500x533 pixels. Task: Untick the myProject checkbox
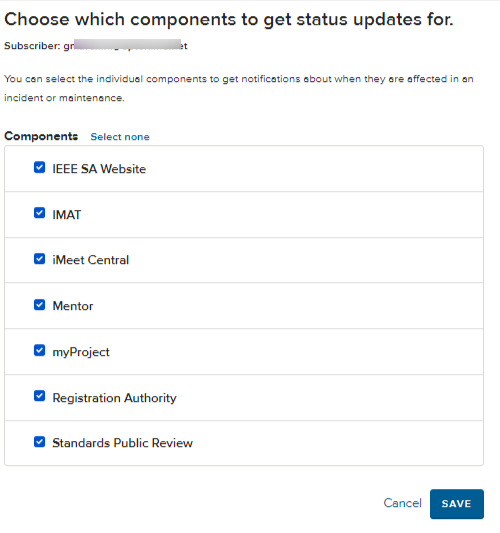pyautogui.click(x=39, y=350)
